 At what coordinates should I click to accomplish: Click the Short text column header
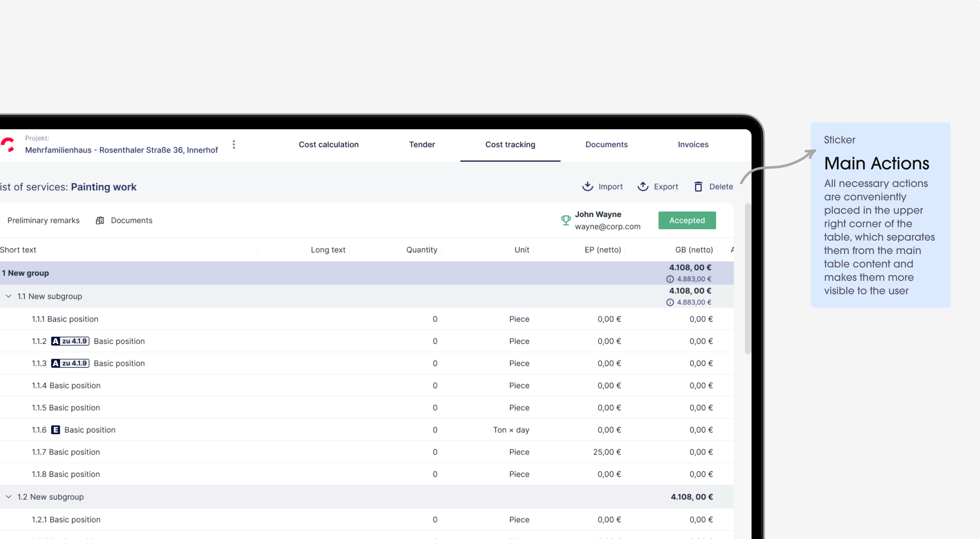[18, 250]
